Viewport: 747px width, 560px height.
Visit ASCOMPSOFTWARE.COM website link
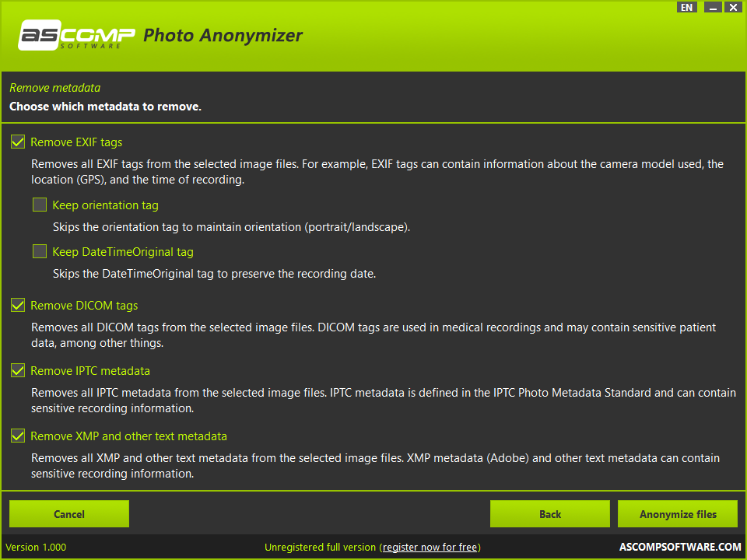680,547
